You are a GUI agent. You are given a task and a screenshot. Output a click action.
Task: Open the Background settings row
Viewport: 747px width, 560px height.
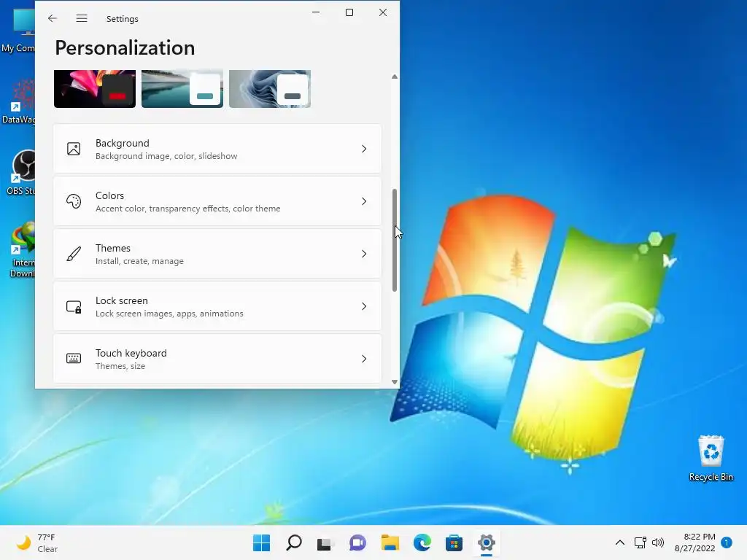tap(217, 149)
